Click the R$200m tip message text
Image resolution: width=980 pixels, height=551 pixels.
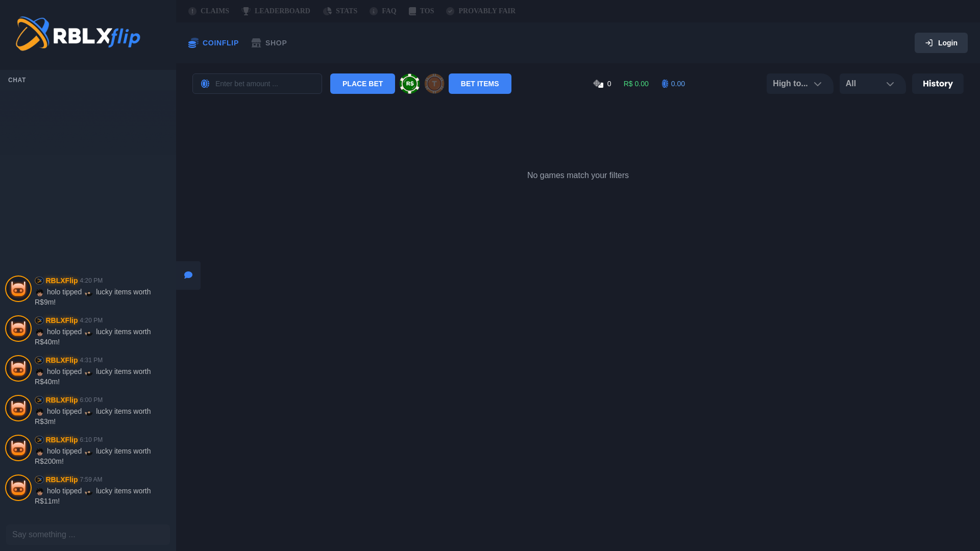point(93,456)
